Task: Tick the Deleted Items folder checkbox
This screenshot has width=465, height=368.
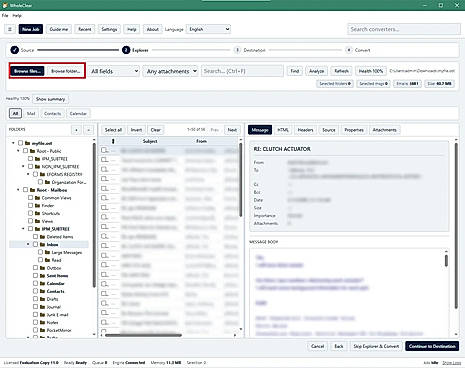Action: pos(35,237)
